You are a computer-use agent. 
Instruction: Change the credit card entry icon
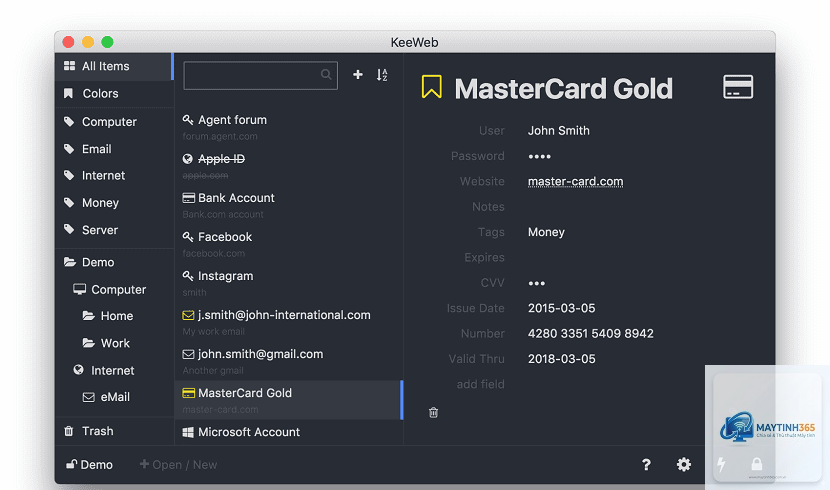tap(738, 87)
